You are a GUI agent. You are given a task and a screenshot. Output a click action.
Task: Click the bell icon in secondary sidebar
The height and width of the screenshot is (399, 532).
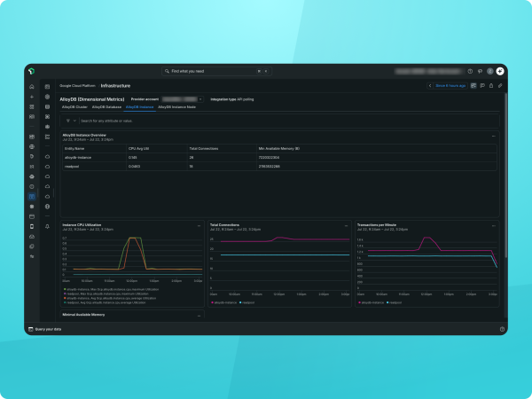[48, 226]
